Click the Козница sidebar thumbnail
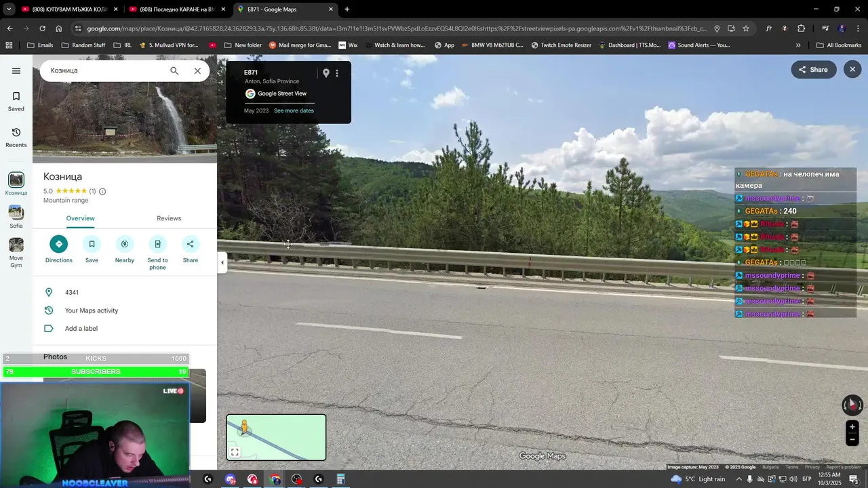The width and height of the screenshot is (868, 488). pos(16,184)
